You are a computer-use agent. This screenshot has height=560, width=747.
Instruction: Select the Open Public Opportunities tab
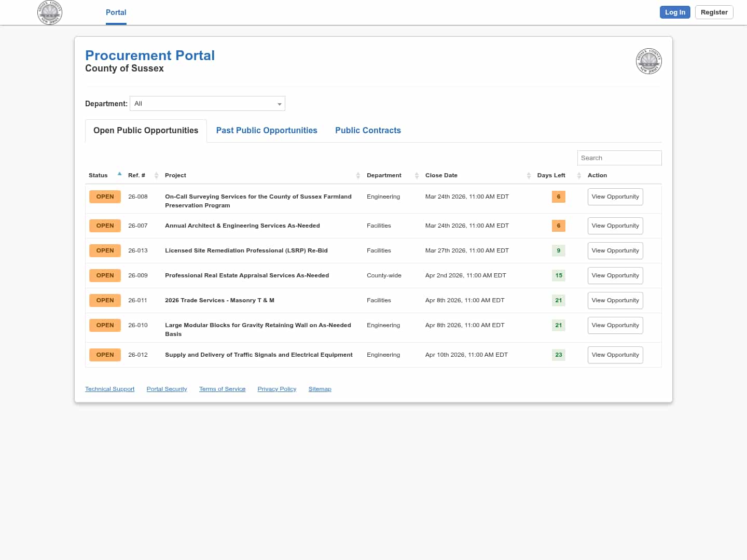pos(146,131)
